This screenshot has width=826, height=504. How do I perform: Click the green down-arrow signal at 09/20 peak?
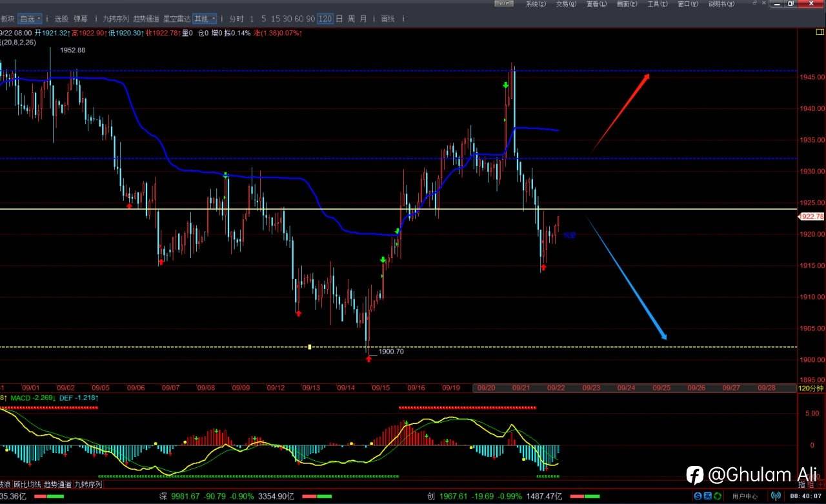click(507, 85)
